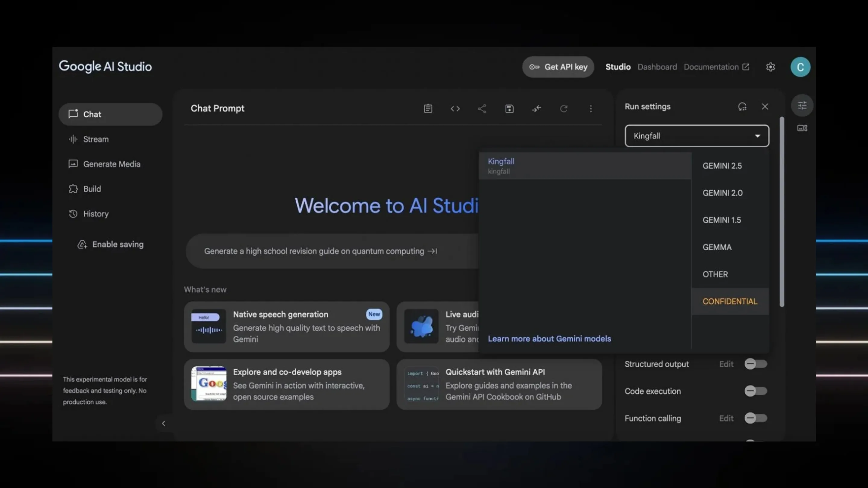Choose the GEMINI 2.0 category

point(730,193)
